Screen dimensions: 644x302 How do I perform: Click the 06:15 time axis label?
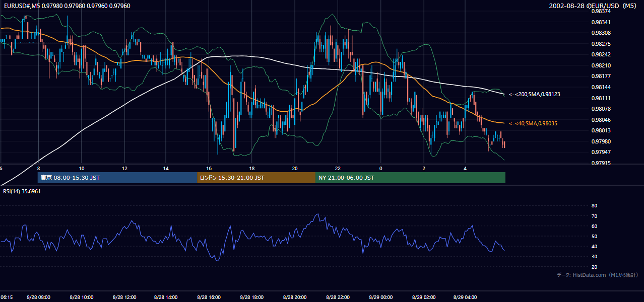(7, 297)
